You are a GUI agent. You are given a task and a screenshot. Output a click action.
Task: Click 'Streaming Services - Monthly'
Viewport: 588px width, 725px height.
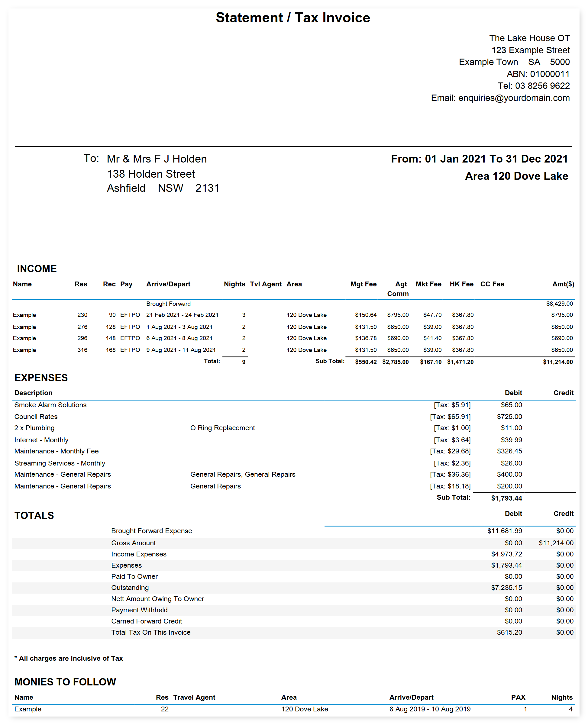pos(60,463)
